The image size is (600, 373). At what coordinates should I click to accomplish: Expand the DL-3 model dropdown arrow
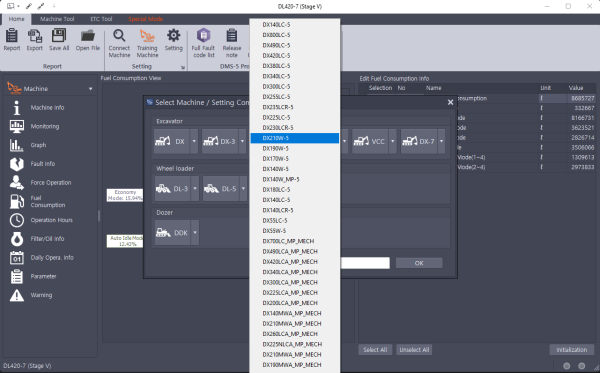pos(195,189)
